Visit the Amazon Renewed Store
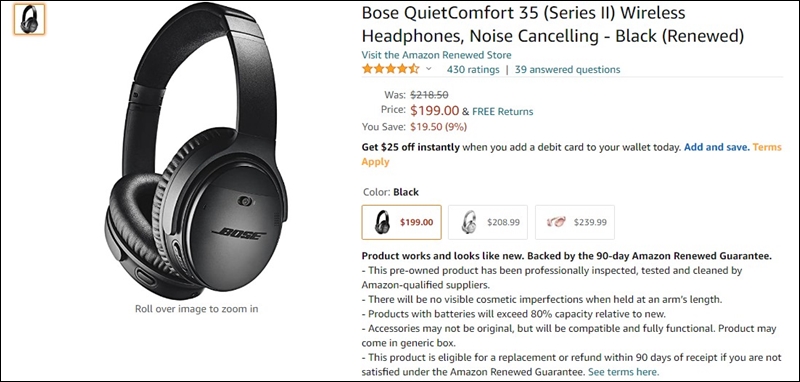Screen dimensions: 800x382 (436, 55)
